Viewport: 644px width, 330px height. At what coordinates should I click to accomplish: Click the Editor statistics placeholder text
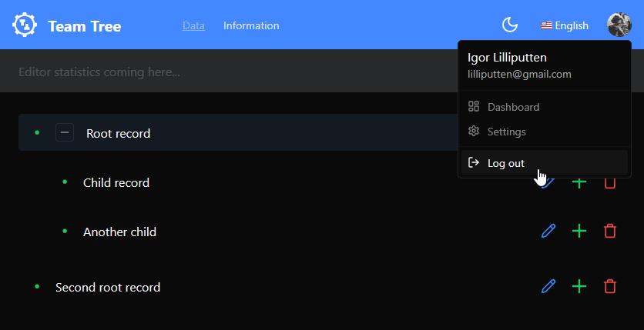click(99, 72)
